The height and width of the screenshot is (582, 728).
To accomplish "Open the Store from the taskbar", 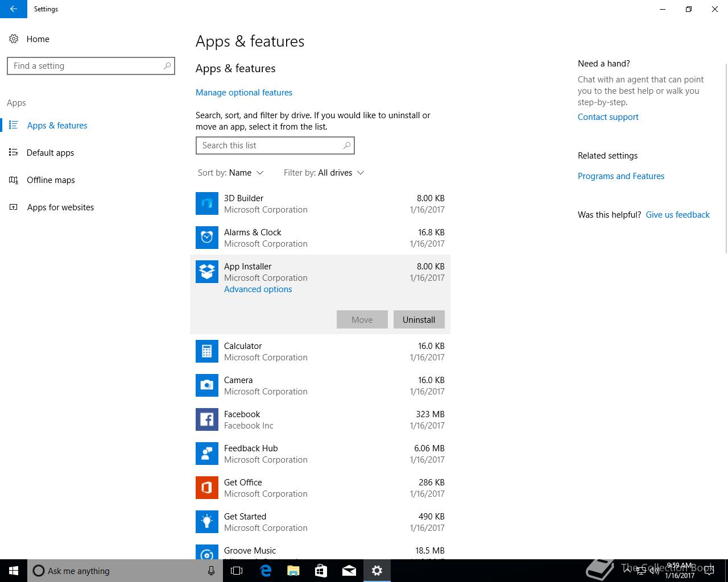I will (x=321, y=571).
